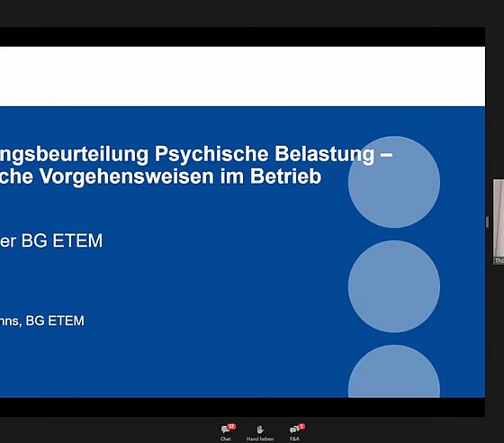The width and height of the screenshot is (504, 443).
Task: Click the 'Chat' text label
Action: pos(225,438)
